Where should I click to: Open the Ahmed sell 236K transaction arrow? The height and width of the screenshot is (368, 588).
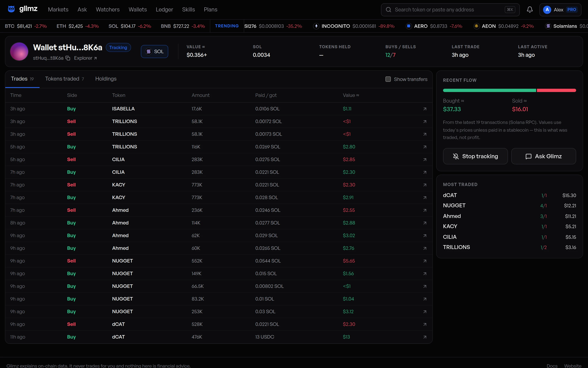coord(425,210)
